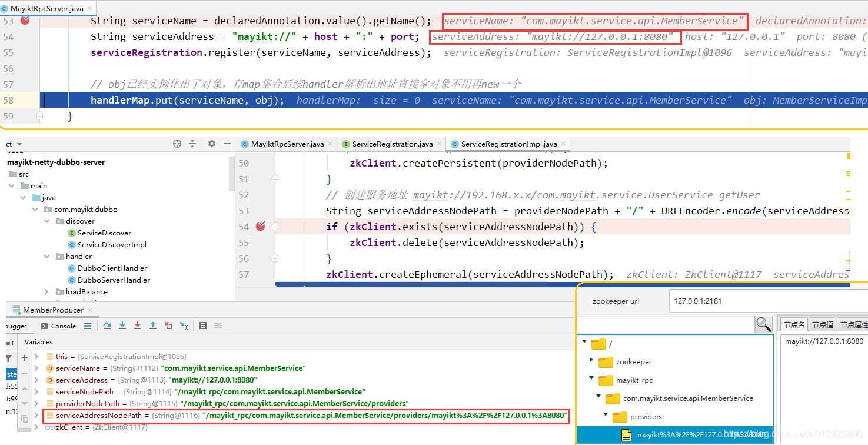The height and width of the screenshot is (445, 868).
Task: Switch to the Console tab
Action: click(x=59, y=326)
